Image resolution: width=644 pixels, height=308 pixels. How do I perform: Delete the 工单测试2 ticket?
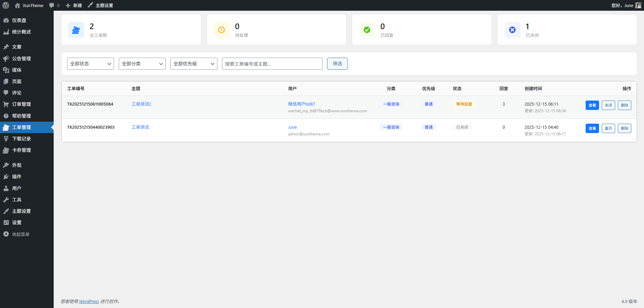pos(624,105)
